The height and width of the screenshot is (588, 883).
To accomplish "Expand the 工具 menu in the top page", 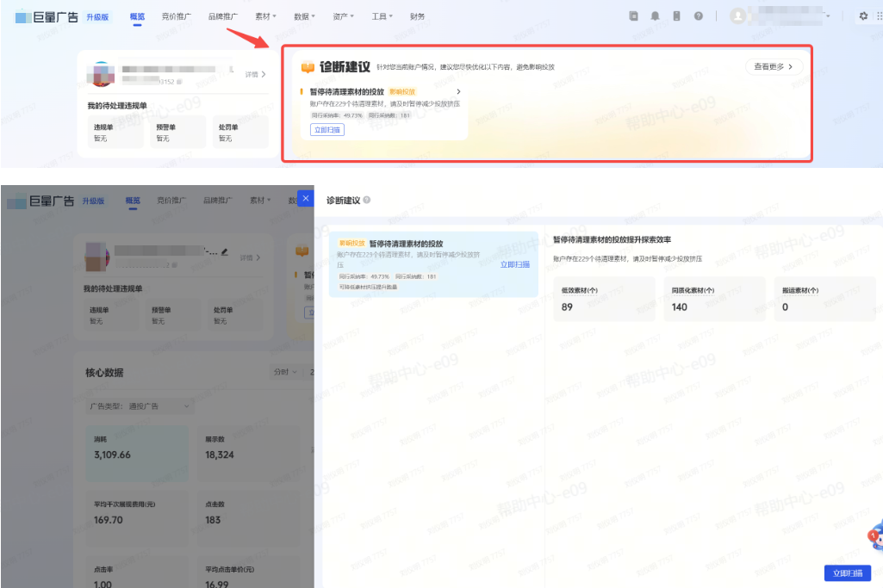I will (382, 16).
